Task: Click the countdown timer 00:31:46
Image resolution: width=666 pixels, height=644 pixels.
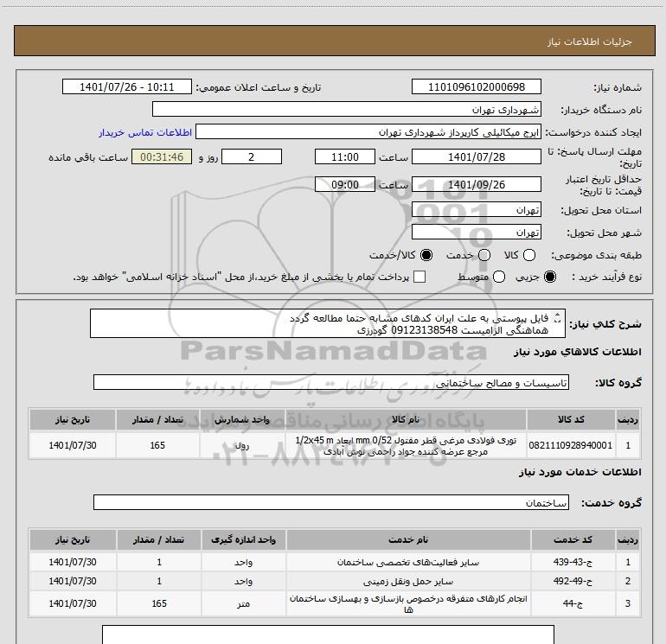Action: [x=162, y=156]
